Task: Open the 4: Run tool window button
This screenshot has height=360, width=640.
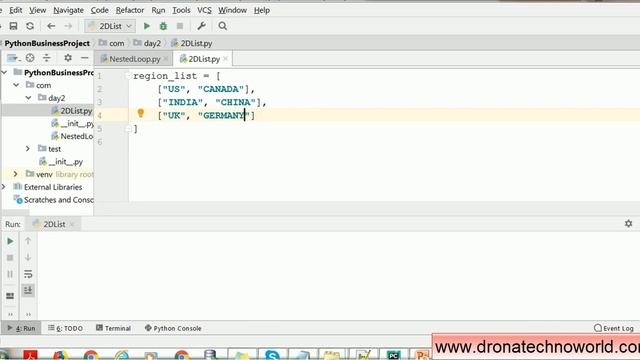Action: [x=21, y=328]
